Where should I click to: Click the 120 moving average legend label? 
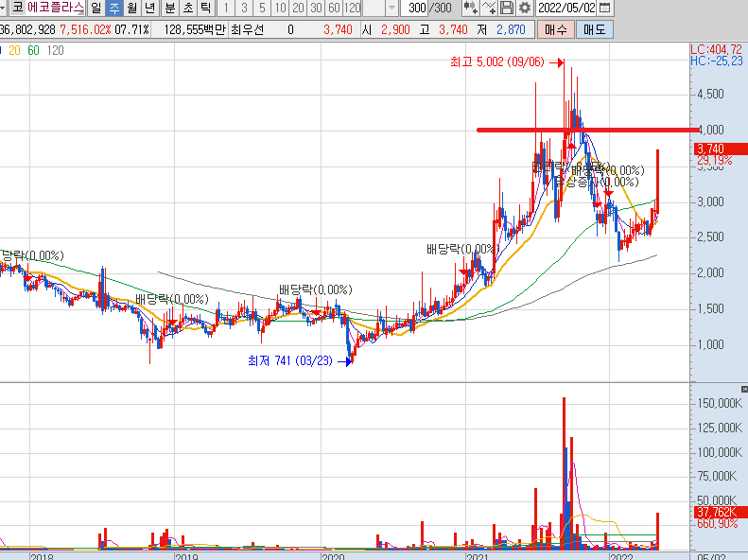[x=56, y=50]
